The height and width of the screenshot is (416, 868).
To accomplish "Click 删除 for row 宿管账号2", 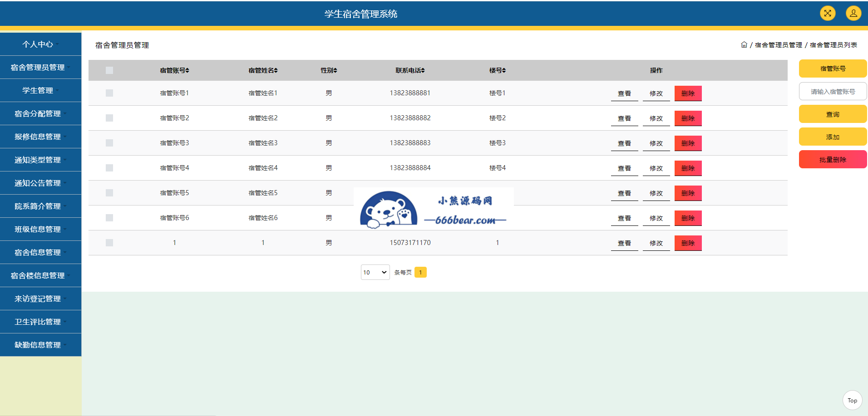I will point(688,118).
